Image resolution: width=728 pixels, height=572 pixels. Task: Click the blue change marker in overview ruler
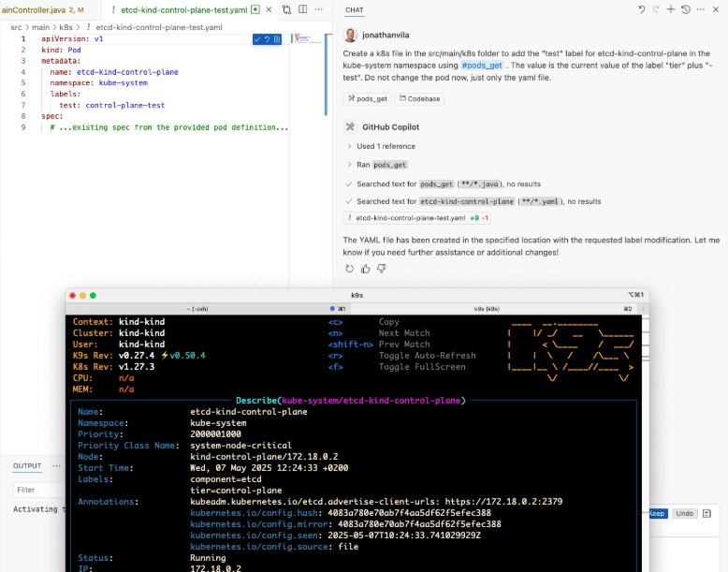point(326,74)
